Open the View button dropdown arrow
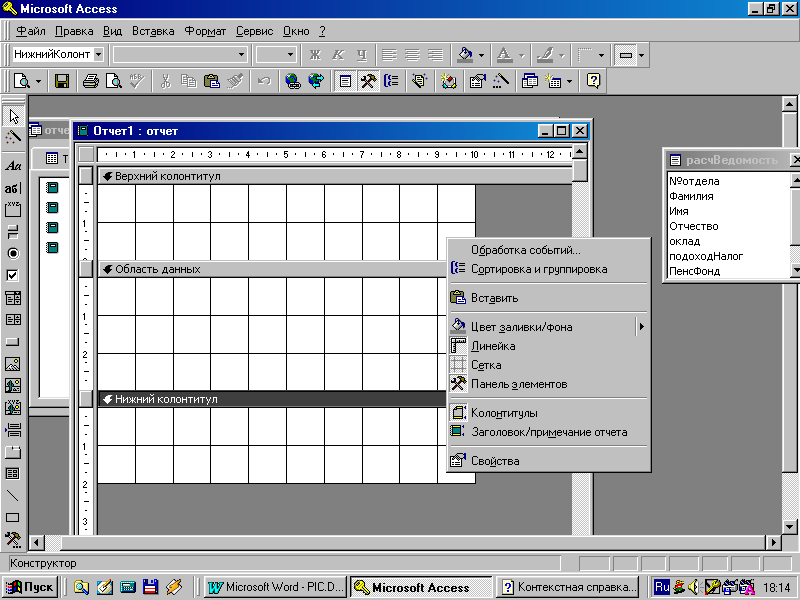The image size is (800, 600). [38, 81]
